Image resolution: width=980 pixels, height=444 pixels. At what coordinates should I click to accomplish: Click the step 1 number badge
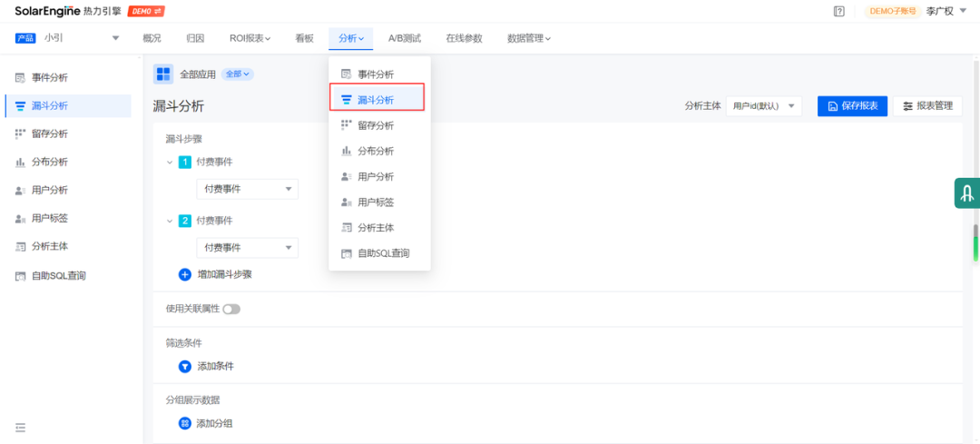pyautogui.click(x=185, y=163)
